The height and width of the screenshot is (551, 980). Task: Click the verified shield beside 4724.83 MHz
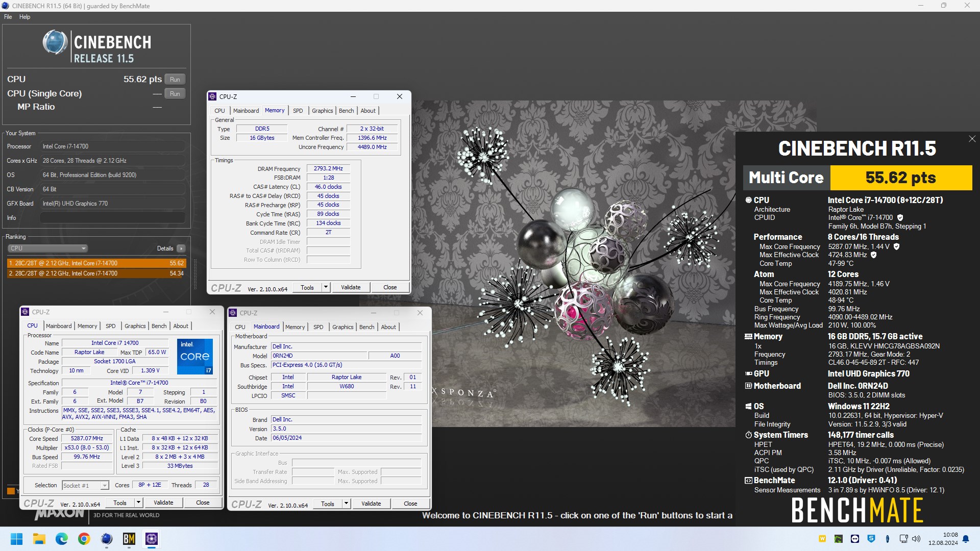click(x=873, y=255)
